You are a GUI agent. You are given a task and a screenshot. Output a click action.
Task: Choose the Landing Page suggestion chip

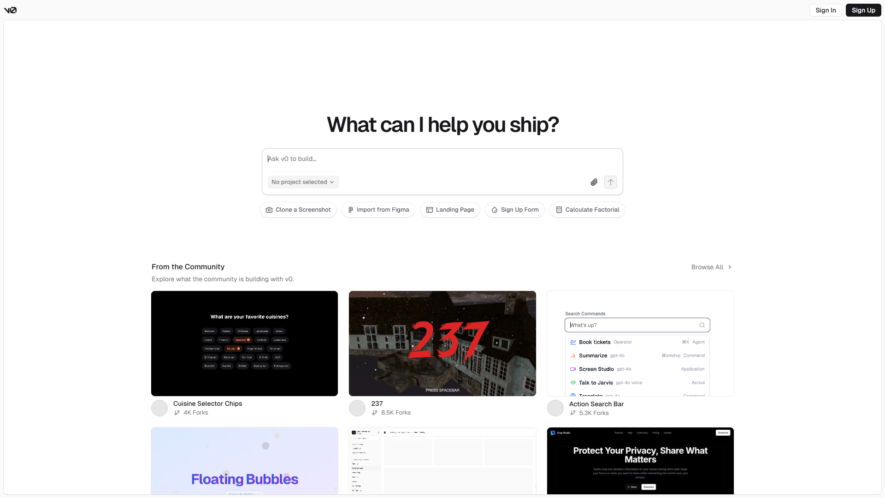(450, 210)
